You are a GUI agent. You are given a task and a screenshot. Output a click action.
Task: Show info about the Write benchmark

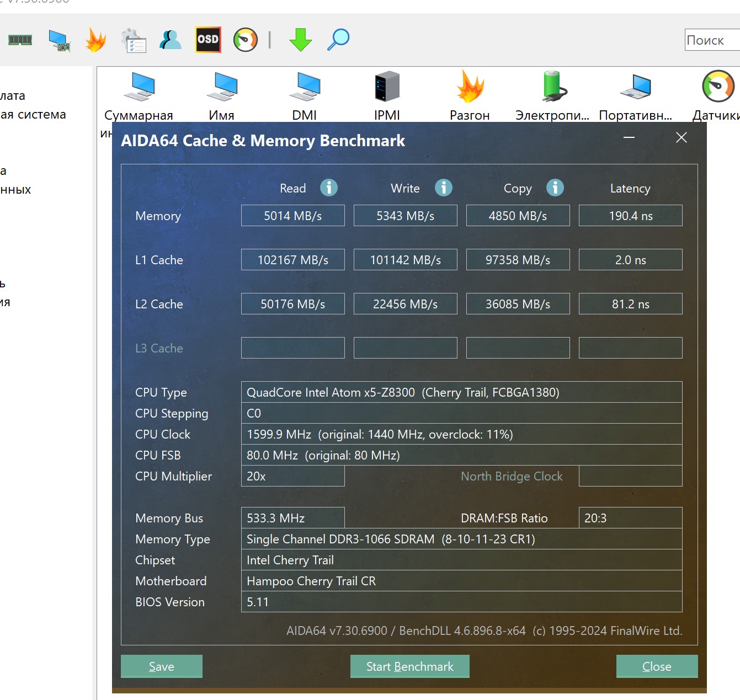444,188
